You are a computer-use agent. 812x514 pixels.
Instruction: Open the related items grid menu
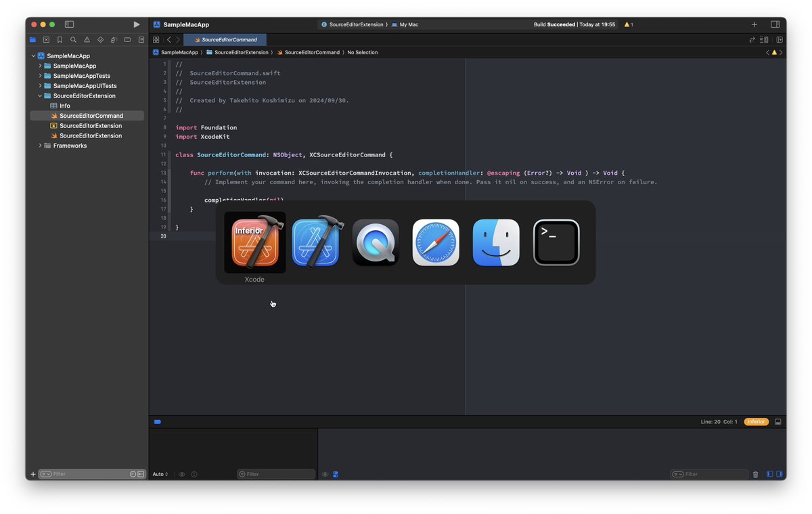point(156,40)
